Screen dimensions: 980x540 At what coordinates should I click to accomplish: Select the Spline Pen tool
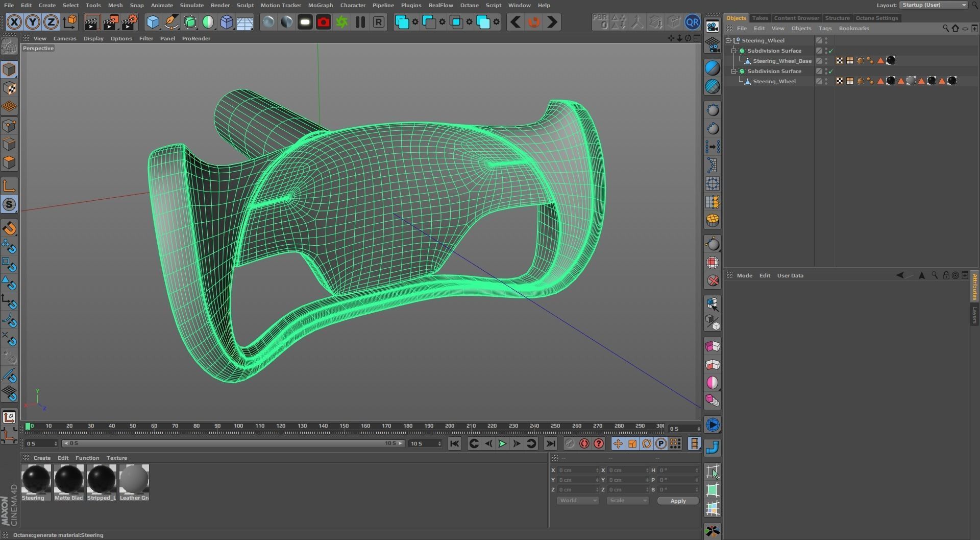coord(171,22)
